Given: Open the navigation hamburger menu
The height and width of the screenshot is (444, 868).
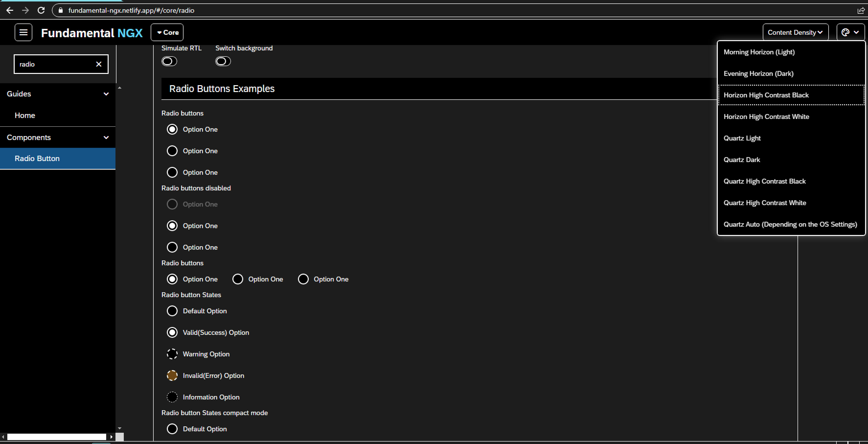Looking at the screenshot, I should [23, 32].
